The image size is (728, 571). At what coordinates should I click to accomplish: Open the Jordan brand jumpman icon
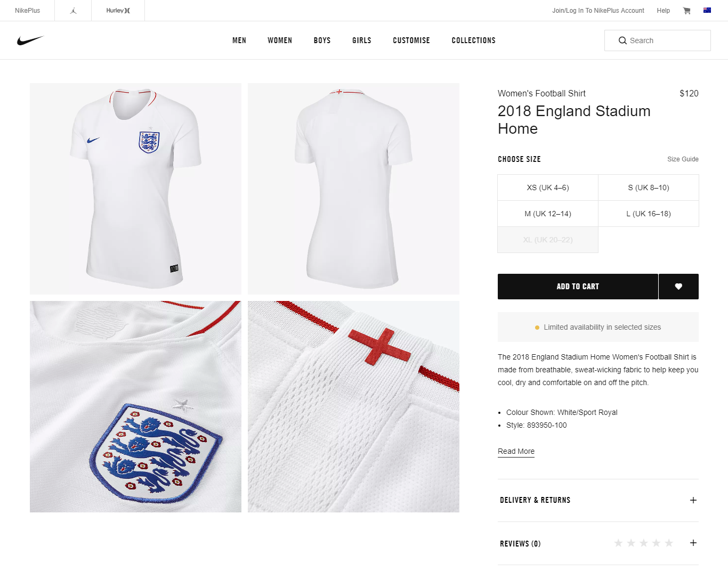click(x=73, y=11)
